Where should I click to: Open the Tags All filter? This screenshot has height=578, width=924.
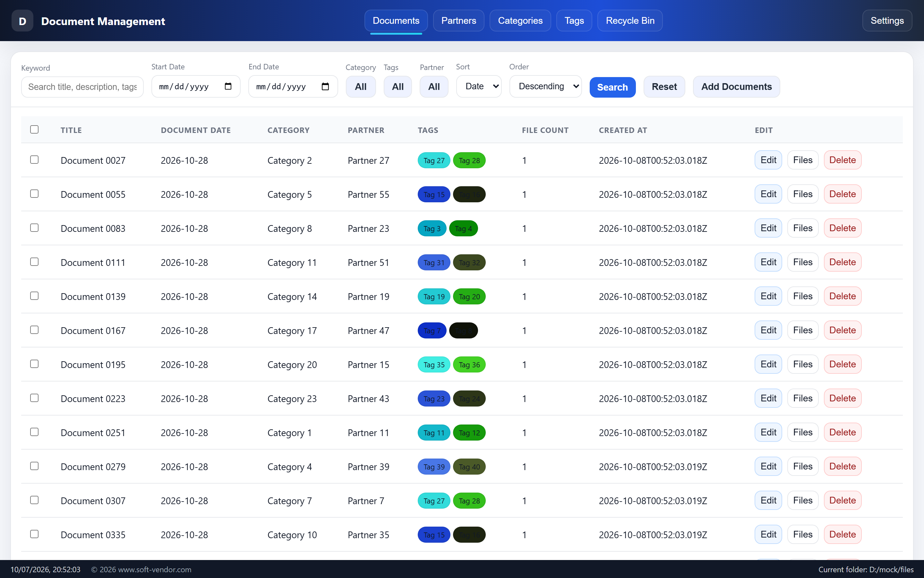398,87
